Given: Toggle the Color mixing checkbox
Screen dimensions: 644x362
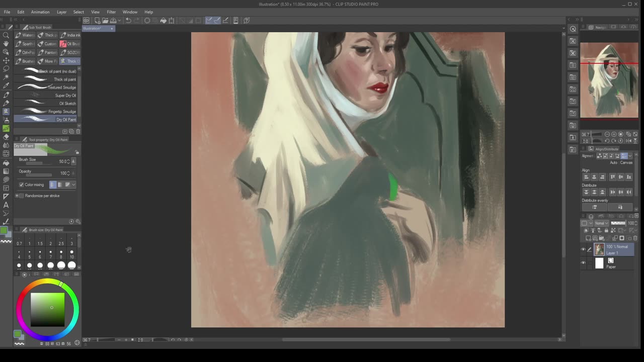Looking at the screenshot, I should pos(21,185).
